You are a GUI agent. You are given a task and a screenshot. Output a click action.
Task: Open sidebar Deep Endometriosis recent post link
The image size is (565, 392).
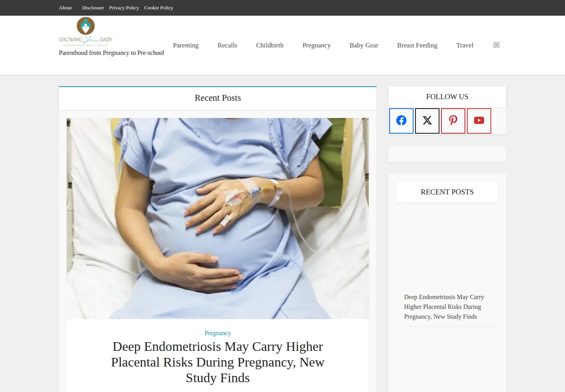pos(444,307)
